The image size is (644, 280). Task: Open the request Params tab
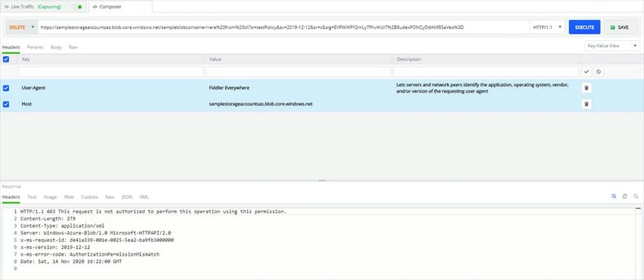pyautogui.click(x=36, y=47)
